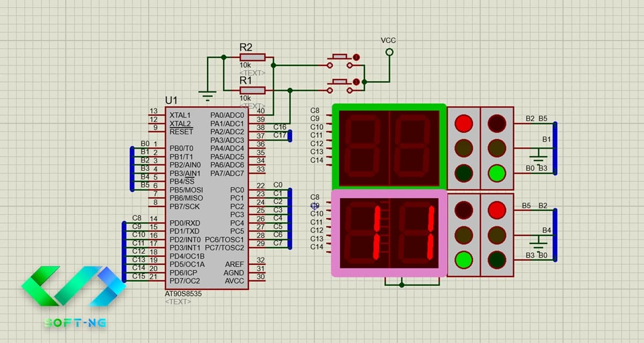Screen dimensions: 644x343
Task: Click the PA0/ADC0 pin label
Action: 228,115
